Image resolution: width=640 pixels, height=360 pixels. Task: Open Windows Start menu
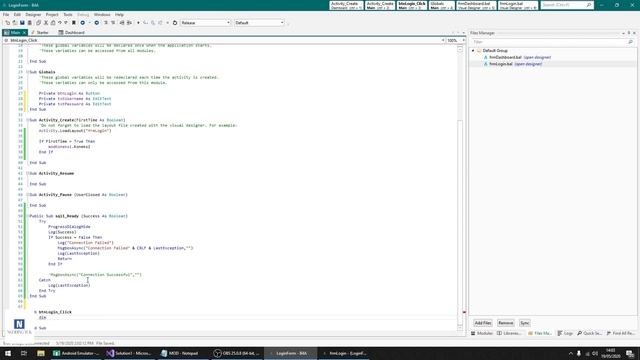8,353
